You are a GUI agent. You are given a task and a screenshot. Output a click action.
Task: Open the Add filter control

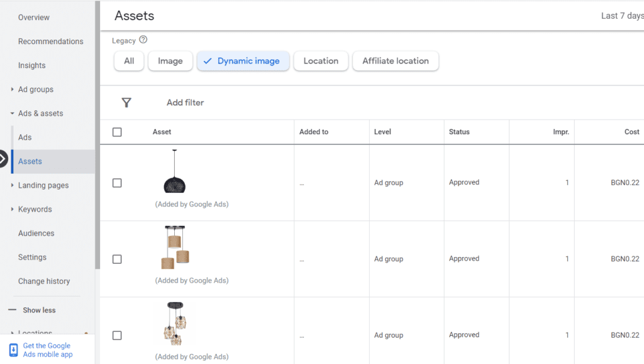pos(184,103)
